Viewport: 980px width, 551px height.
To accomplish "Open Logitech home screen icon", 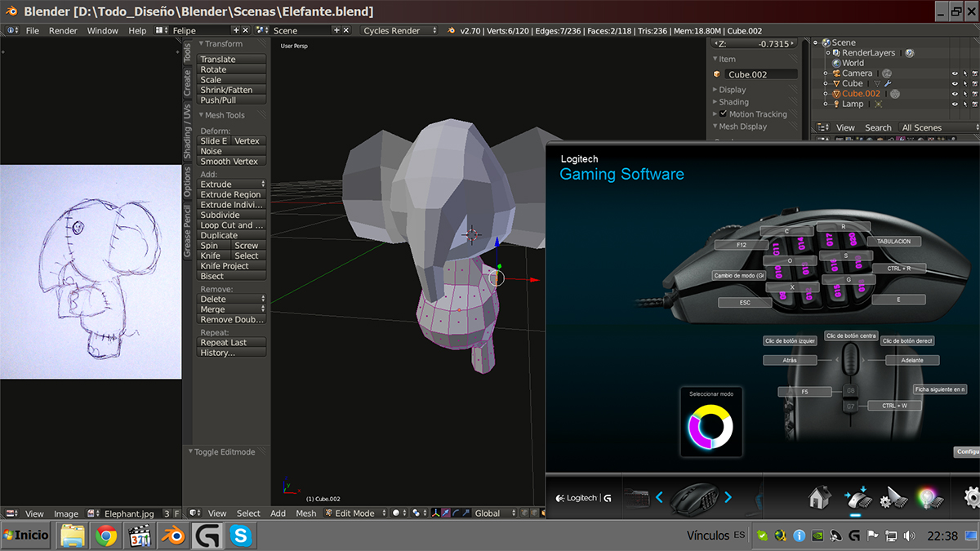I will pos(819,497).
